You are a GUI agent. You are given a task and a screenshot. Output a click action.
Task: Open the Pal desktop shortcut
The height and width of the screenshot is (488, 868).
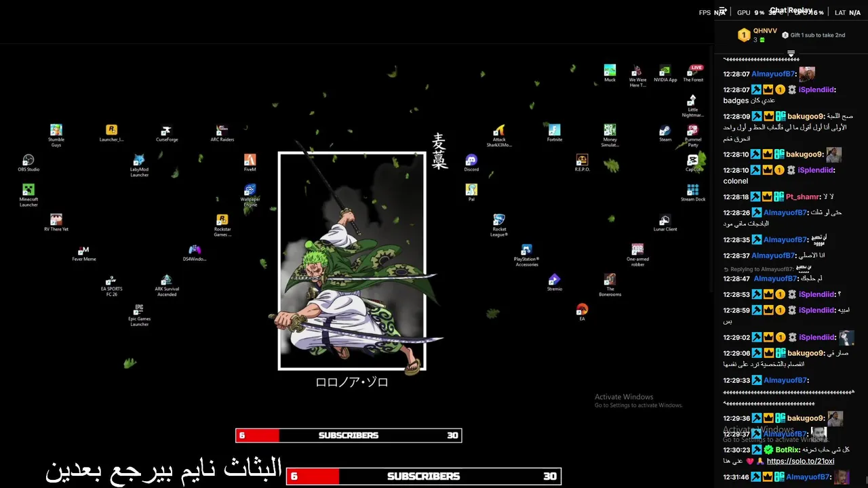[x=471, y=193]
